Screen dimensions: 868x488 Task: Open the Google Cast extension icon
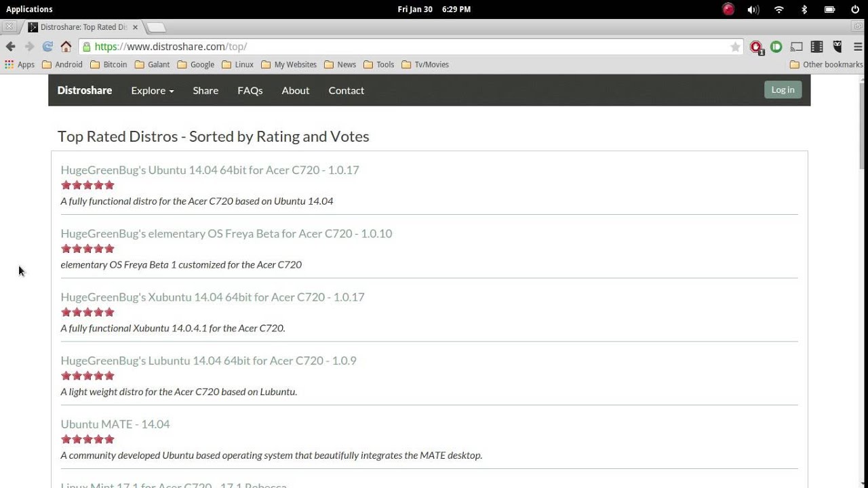797,47
